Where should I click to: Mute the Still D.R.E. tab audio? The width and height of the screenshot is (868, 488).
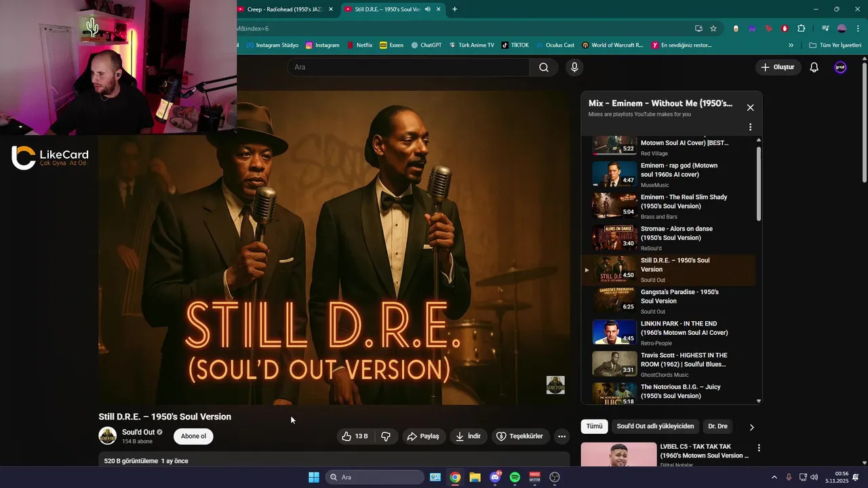[x=427, y=9]
